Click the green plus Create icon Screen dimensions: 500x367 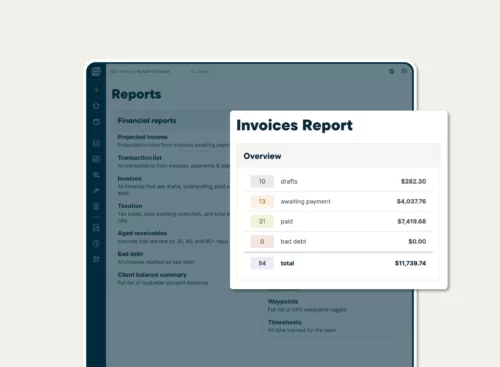[96, 90]
